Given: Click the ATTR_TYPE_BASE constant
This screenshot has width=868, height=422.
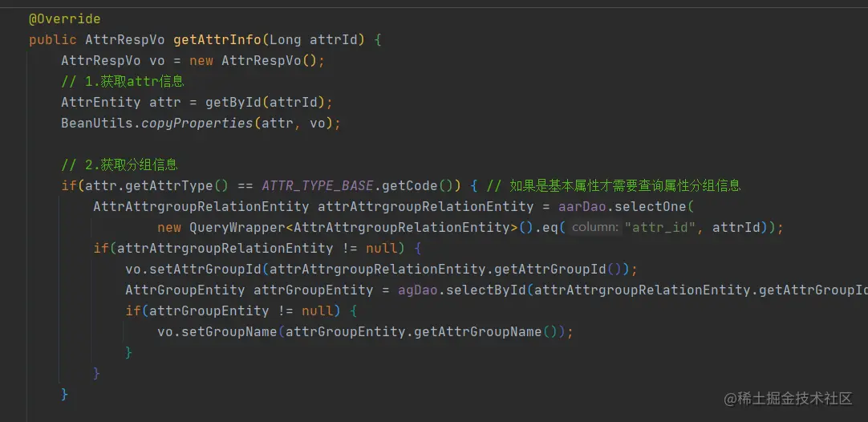Looking at the screenshot, I should pos(318,185).
